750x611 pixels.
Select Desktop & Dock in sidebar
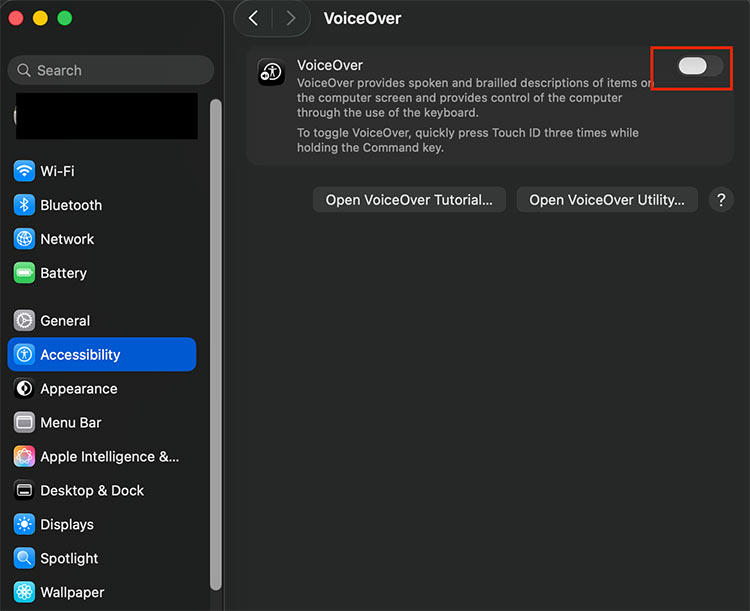click(x=91, y=491)
